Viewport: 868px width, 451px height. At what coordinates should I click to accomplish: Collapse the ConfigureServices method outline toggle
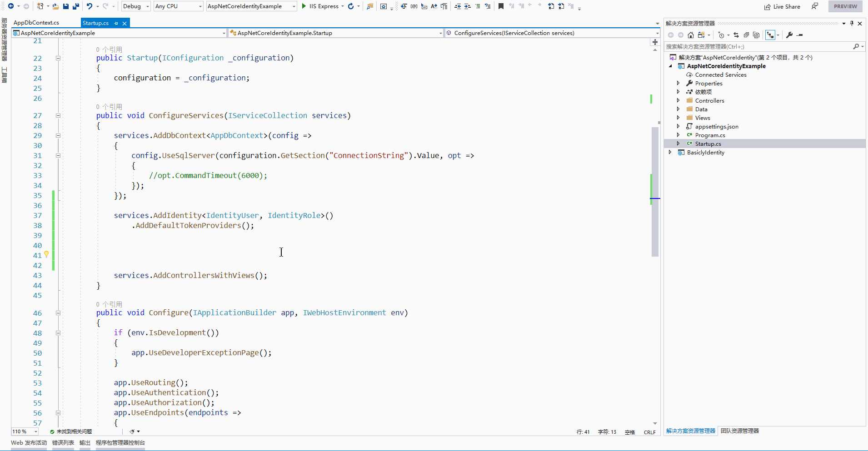(x=58, y=116)
